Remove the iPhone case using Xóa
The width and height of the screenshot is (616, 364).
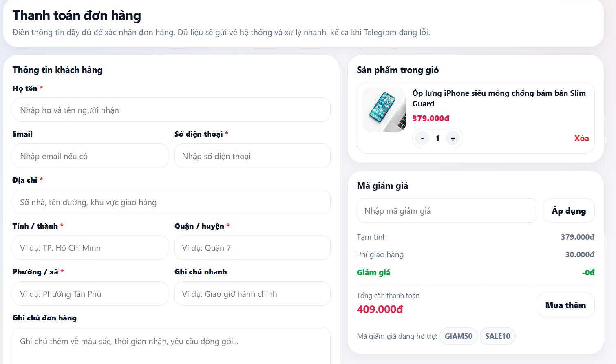pyautogui.click(x=581, y=138)
